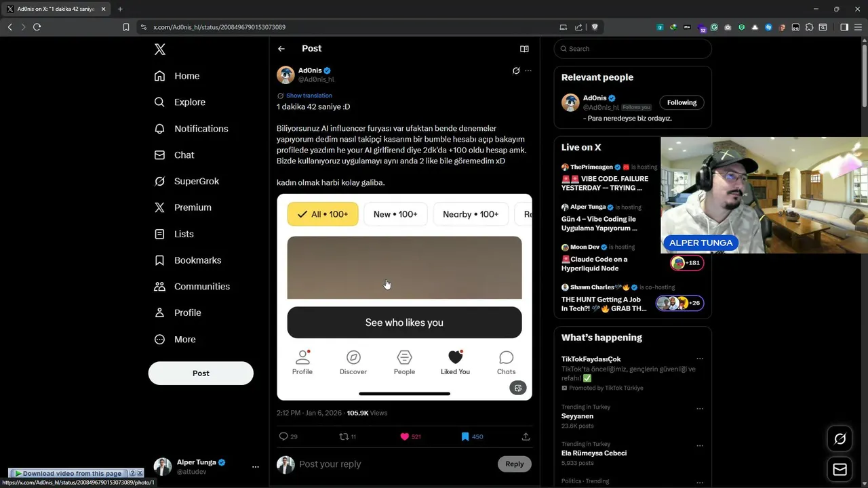Like the post via heart icon

pos(405,436)
